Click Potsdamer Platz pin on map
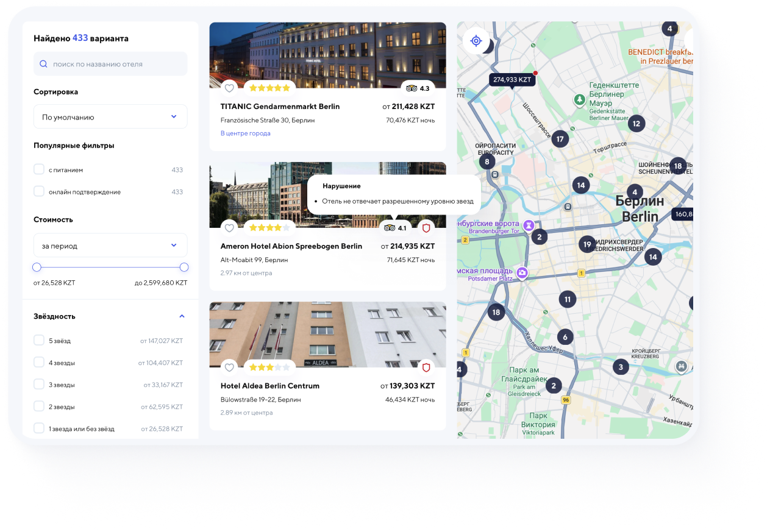770x532 pixels. (522, 272)
